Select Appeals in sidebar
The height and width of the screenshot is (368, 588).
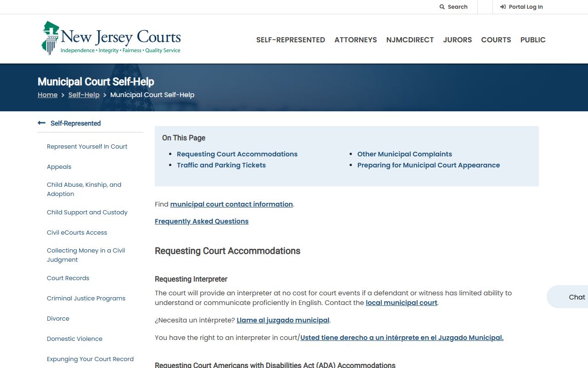pyautogui.click(x=59, y=167)
